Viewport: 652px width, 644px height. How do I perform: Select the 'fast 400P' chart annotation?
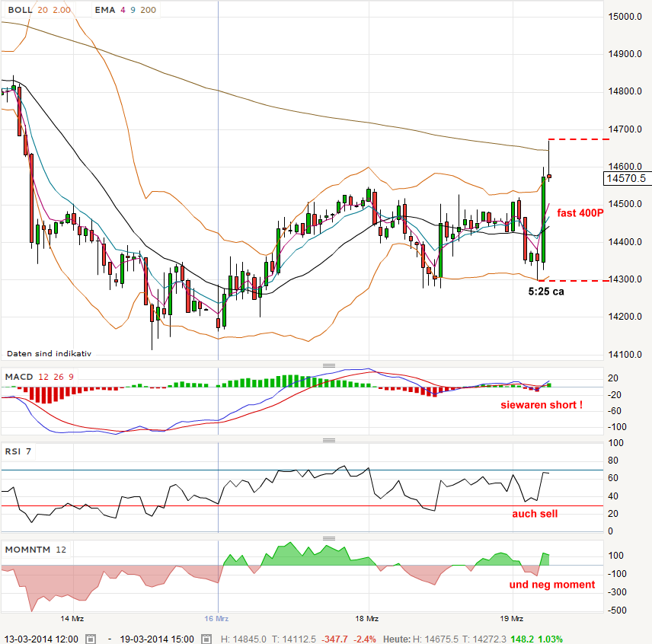click(580, 212)
